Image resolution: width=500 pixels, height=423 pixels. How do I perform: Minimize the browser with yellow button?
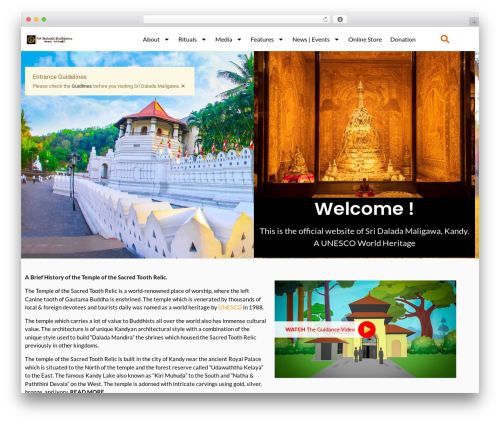coord(36,20)
